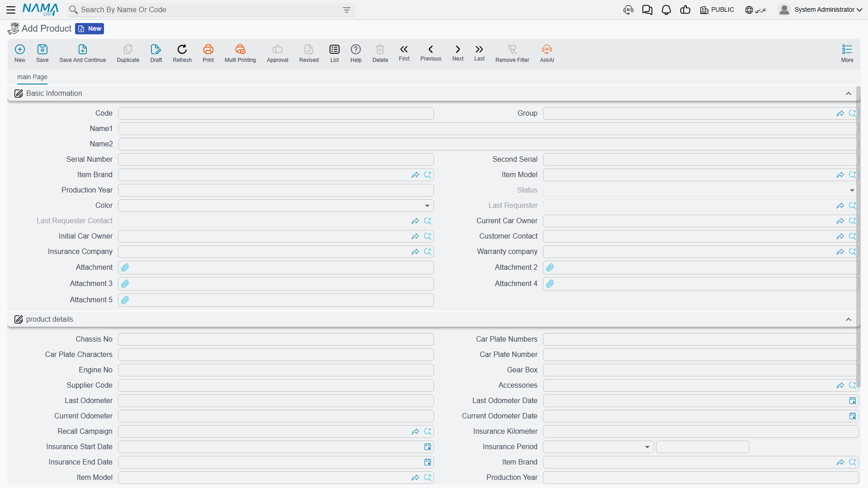Click Insurance Period value field
868x488 pixels.
(x=703, y=447)
